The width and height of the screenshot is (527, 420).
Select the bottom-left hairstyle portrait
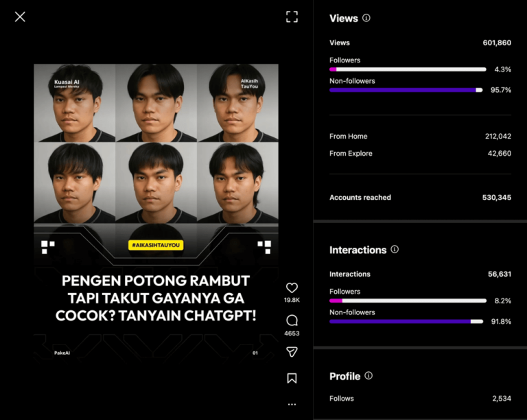(x=74, y=183)
